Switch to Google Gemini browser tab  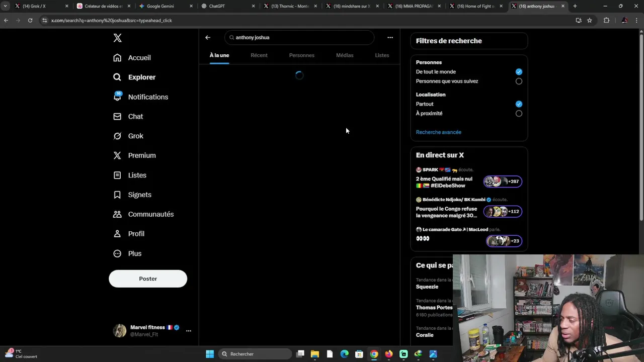coord(165,6)
